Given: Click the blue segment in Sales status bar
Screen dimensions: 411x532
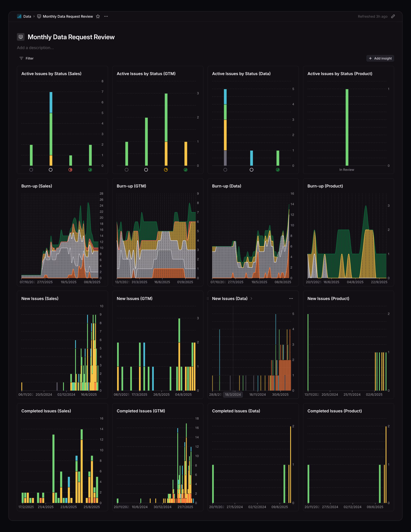Looking at the screenshot, I should click(51, 102).
